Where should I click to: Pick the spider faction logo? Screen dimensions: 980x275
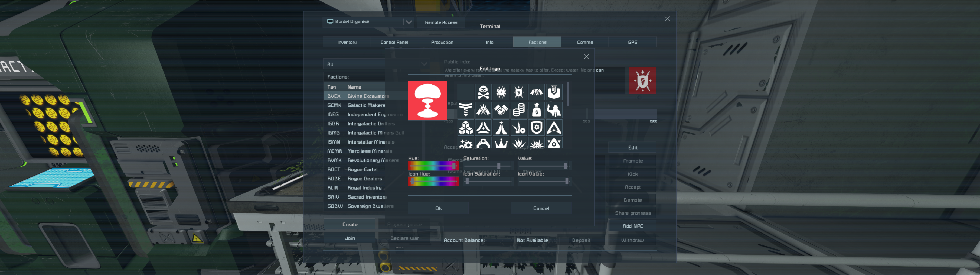[501, 92]
